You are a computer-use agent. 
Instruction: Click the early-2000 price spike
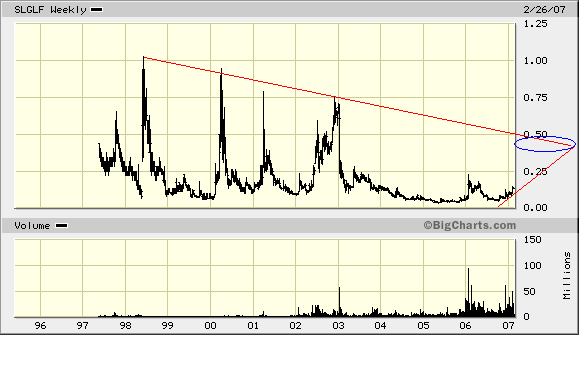221,70
